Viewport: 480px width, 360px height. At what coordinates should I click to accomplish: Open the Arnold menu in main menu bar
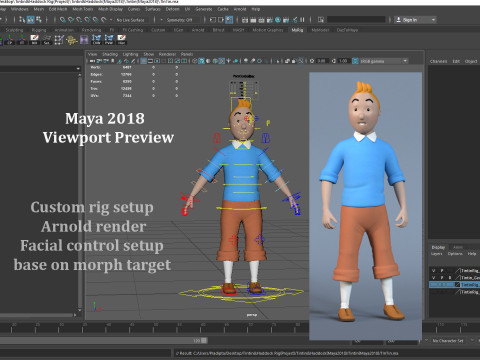pos(240,9)
